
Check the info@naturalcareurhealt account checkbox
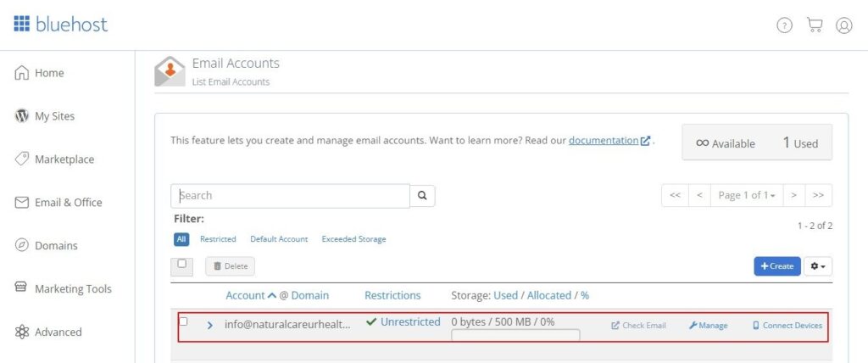click(183, 322)
